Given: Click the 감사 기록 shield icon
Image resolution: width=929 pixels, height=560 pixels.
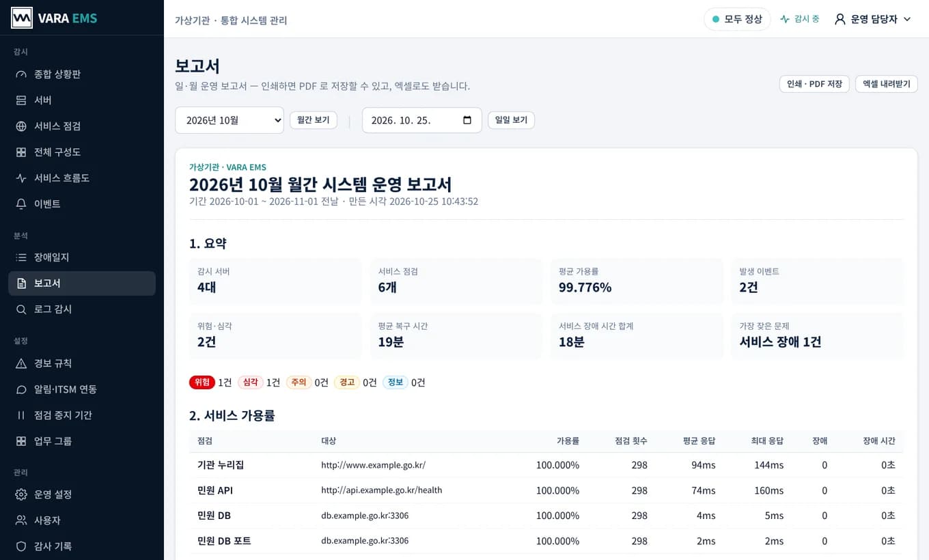Looking at the screenshot, I should click(x=21, y=546).
